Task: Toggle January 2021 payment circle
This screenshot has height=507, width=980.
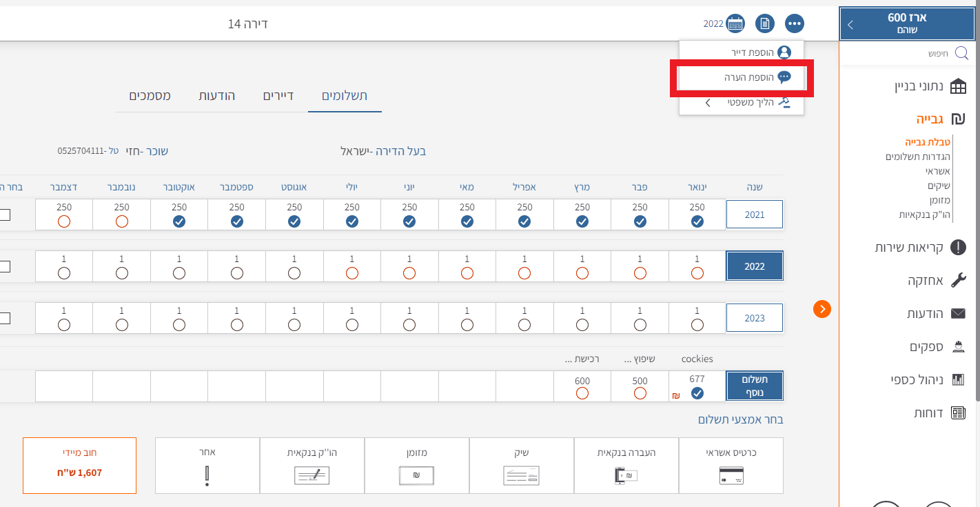Action: click(x=697, y=221)
